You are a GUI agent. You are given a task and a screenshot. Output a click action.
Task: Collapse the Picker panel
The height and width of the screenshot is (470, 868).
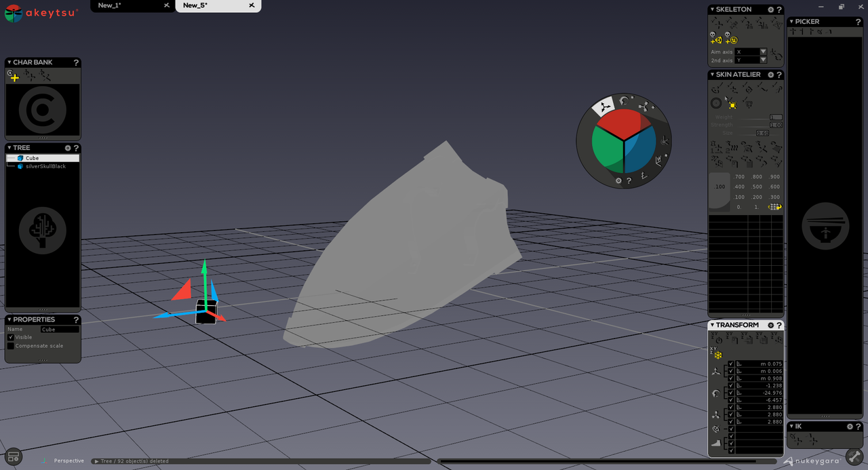(x=791, y=22)
